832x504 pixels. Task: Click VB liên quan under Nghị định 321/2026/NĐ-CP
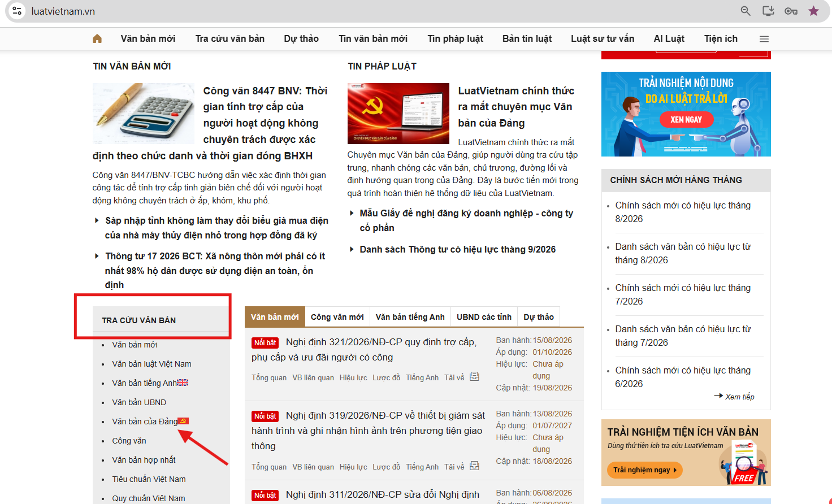pyautogui.click(x=313, y=377)
